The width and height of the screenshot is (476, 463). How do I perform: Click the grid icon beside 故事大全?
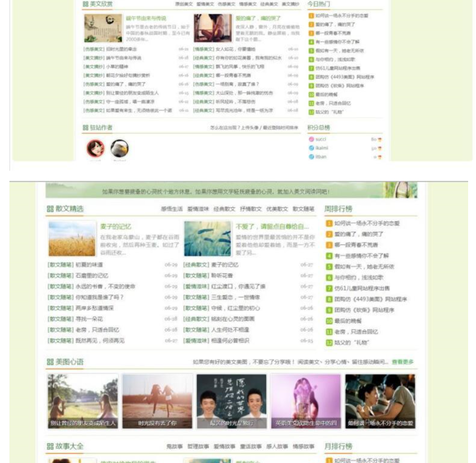(50, 446)
